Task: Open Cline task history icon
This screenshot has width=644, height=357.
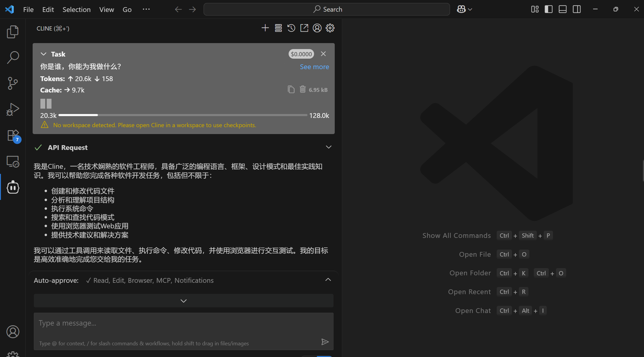Action: tap(291, 28)
